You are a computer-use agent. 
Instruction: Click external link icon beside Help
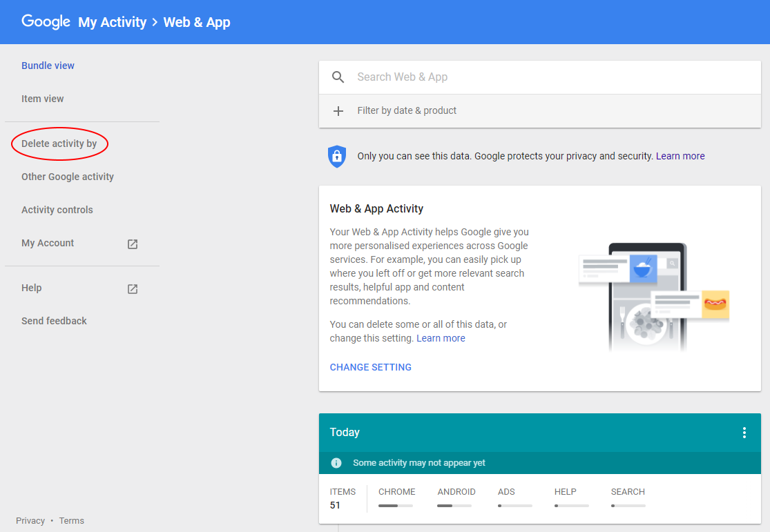point(133,288)
